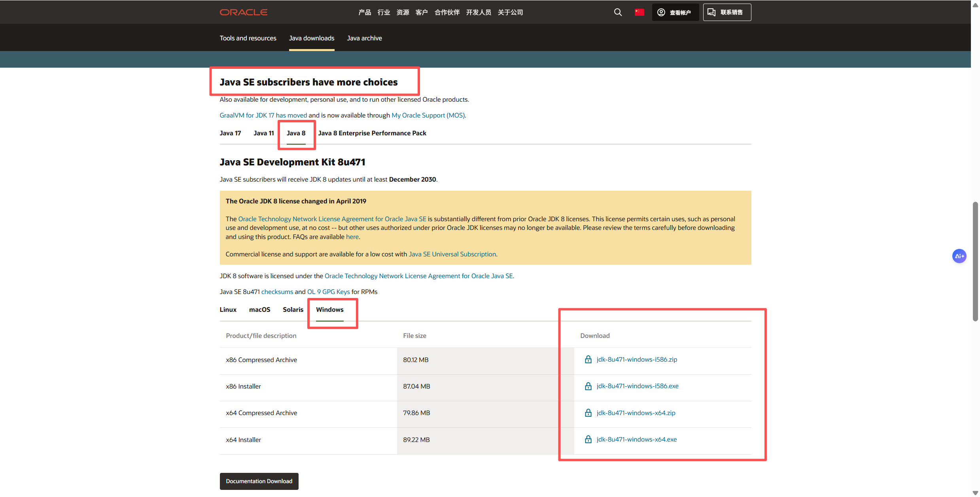This screenshot has width=980, height=497.
Task: Select the Linux platform tab
Action: (228, 309)
